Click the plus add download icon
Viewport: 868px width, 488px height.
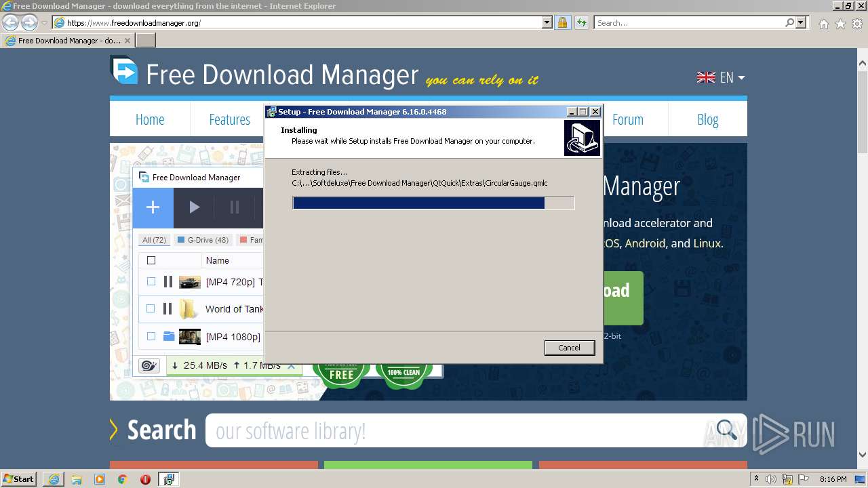[x=153, y=207]
